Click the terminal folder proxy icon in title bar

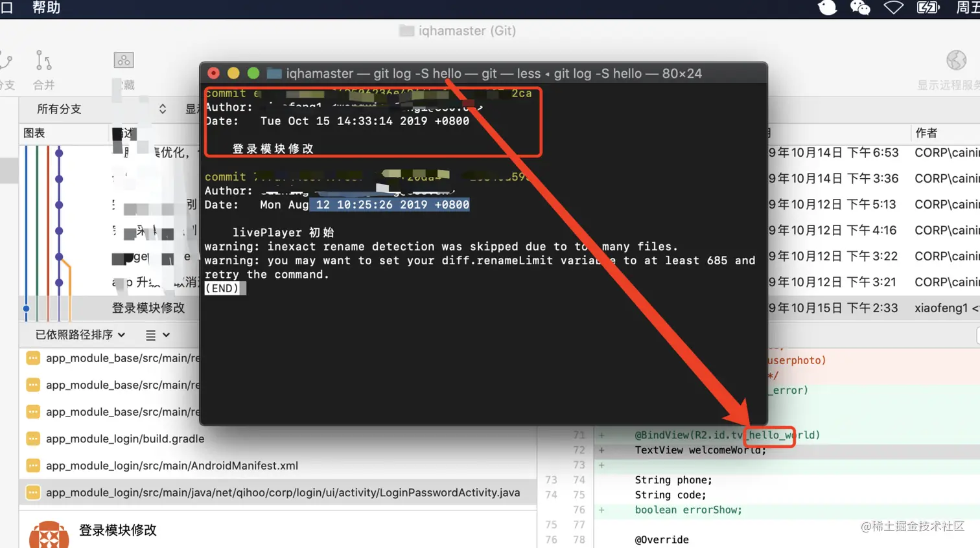tap(274, 73)
